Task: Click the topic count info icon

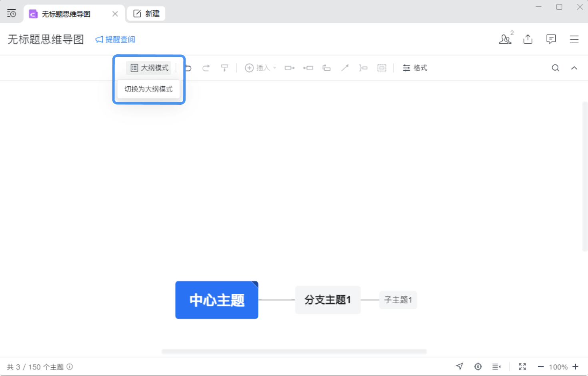Action: (70, 367)
